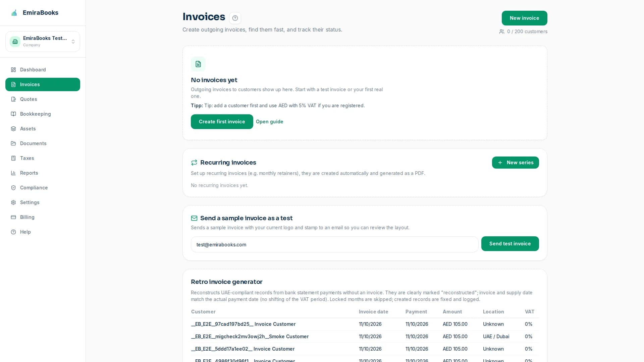Click the envelope icon by sample invoice heading
Image resolution: width=644 pixels, height=362 pixels.
pyautogui.click(x=194, y=218)
